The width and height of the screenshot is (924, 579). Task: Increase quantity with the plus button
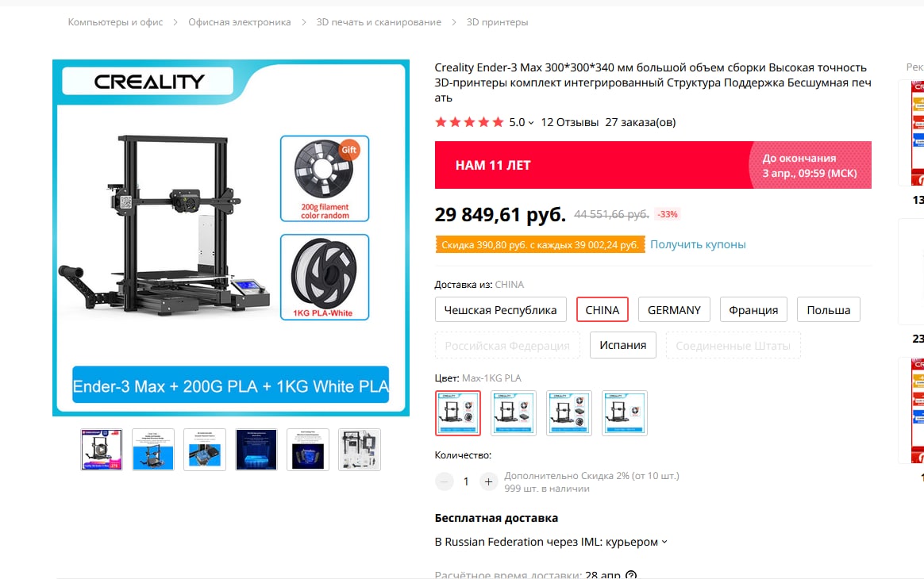[x=488, y=481]
